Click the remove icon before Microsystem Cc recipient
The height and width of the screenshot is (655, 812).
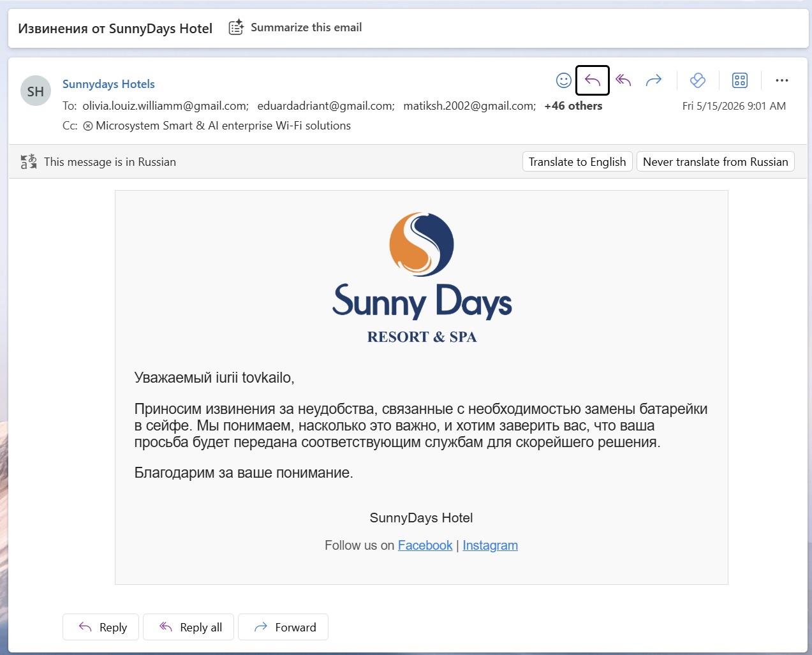point(88,126)
